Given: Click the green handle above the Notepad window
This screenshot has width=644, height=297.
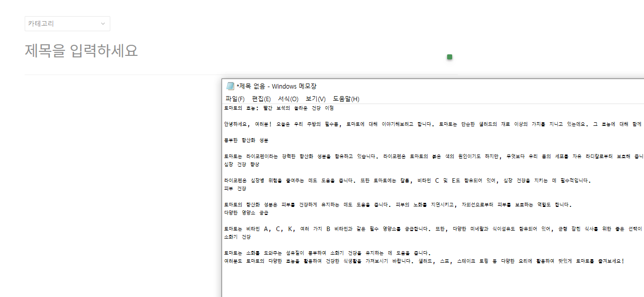Looking at the screenshot, I should (449, 57).
